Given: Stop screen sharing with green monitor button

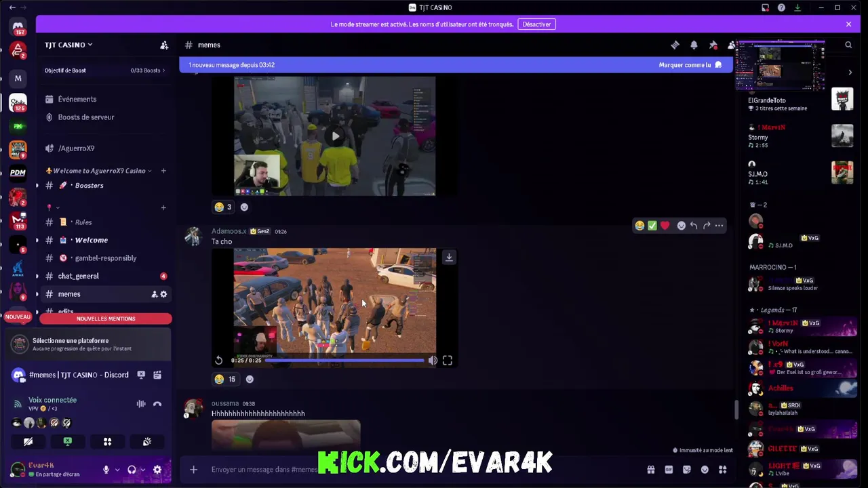Looking at the screenshot, I should 68,442.
